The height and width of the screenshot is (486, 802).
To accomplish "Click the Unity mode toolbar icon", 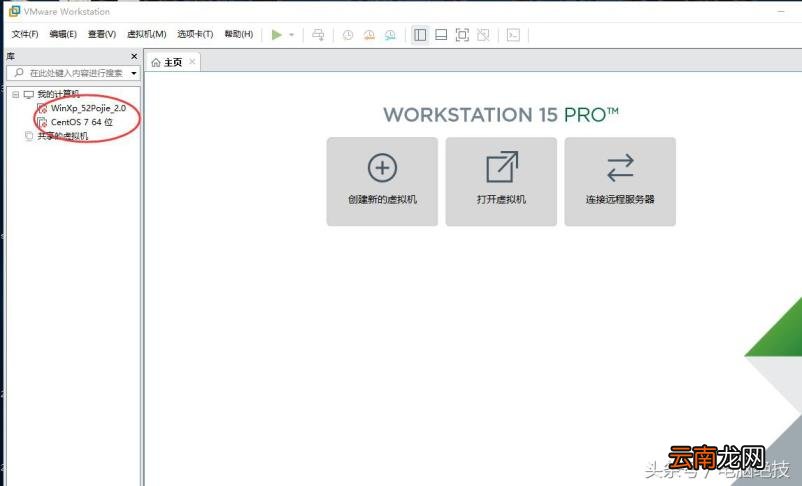I will 483,35.
